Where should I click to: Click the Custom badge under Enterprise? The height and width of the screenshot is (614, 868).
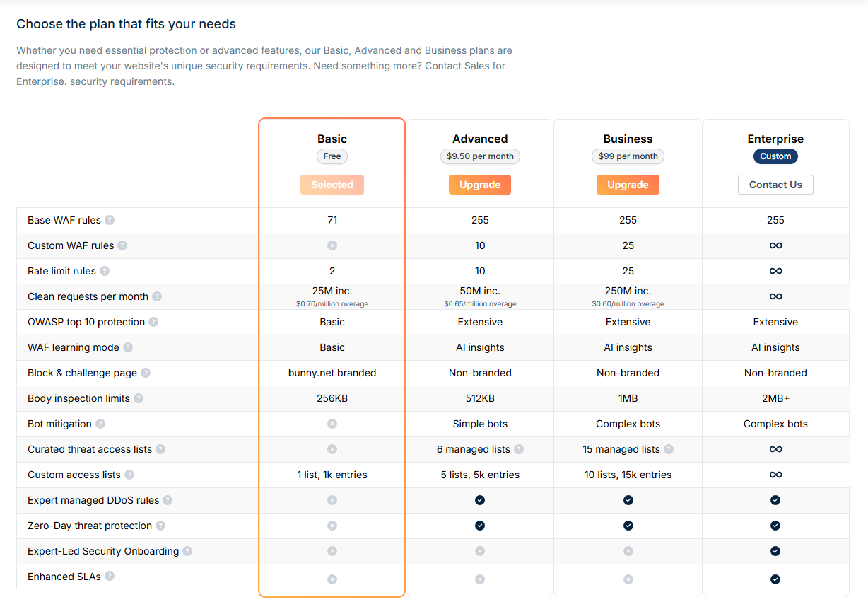click(x=775, y=156)
